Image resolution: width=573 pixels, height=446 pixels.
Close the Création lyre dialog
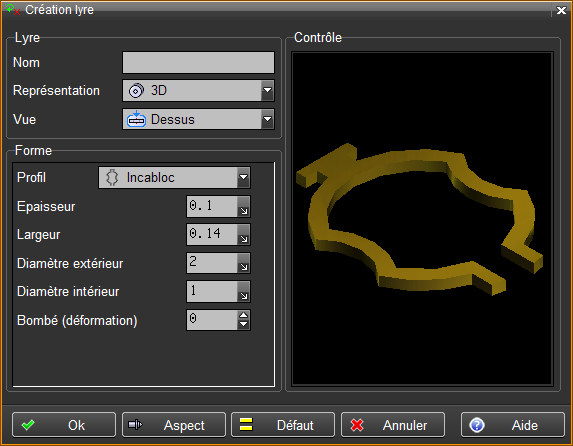561,10
